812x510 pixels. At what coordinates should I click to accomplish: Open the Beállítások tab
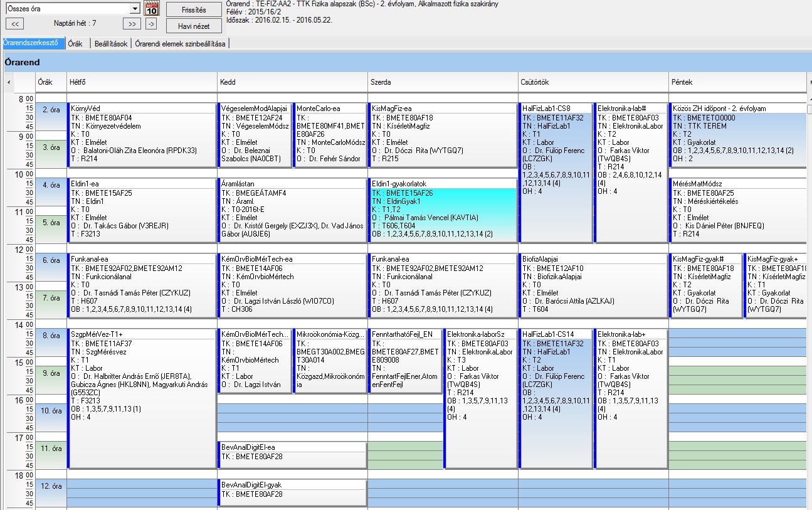(x=110, y=44)
